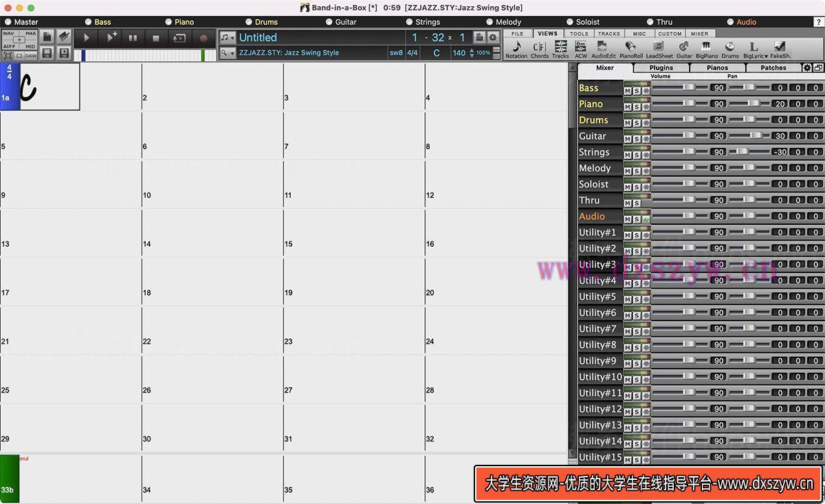This screenshot has width=825, height=504.
Task: Open the BigLyrics dropdown
Action: pos(754,49)
